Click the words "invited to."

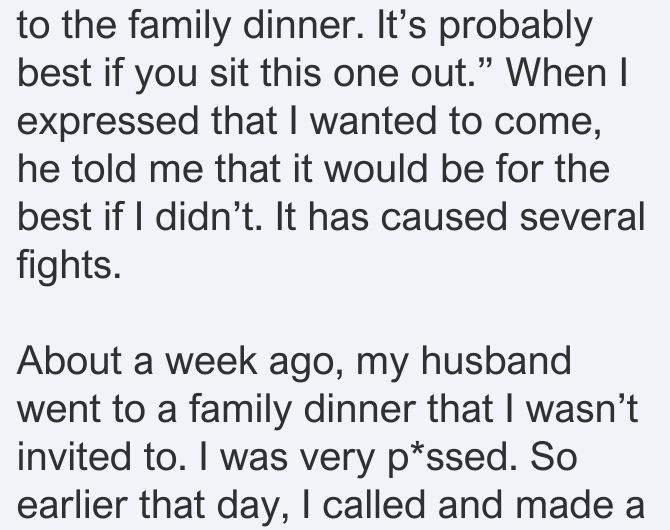(102, 457)
